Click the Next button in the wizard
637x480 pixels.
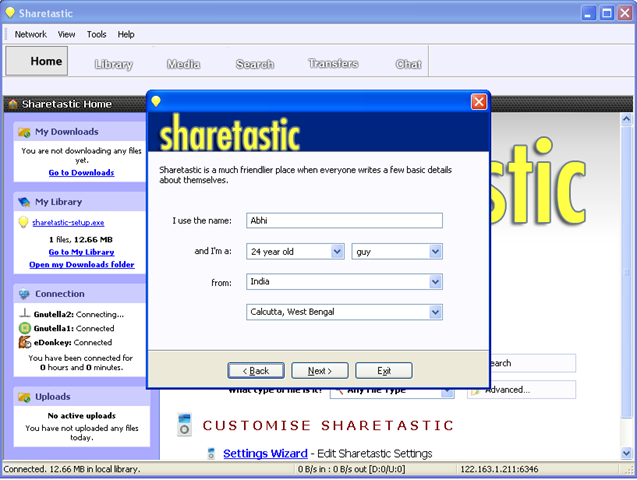tap(320, 371)
